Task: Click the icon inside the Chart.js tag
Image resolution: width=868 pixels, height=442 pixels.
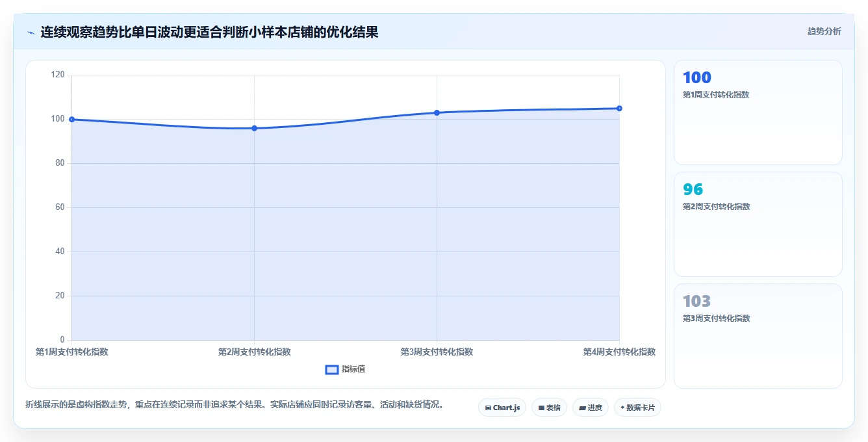Action: coord(488,408)
